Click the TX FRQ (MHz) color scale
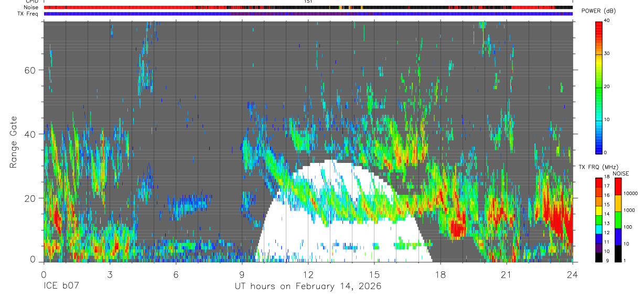The image size is (644, 297). (598, 219)
